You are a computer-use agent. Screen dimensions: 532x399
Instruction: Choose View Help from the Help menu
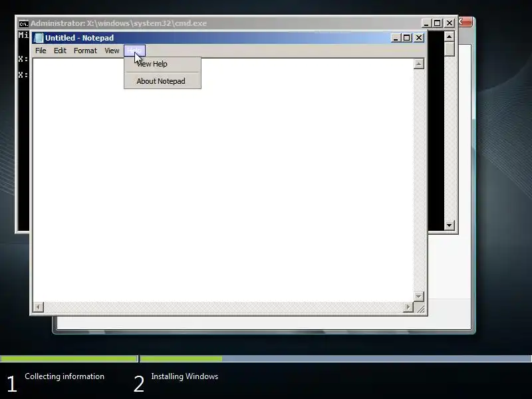162,64
